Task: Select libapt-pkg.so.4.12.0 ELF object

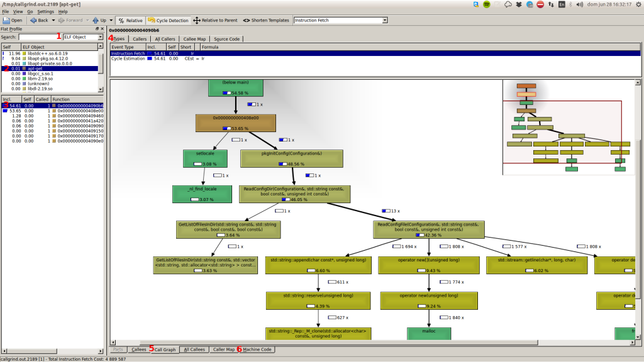Action: (50, 58)
